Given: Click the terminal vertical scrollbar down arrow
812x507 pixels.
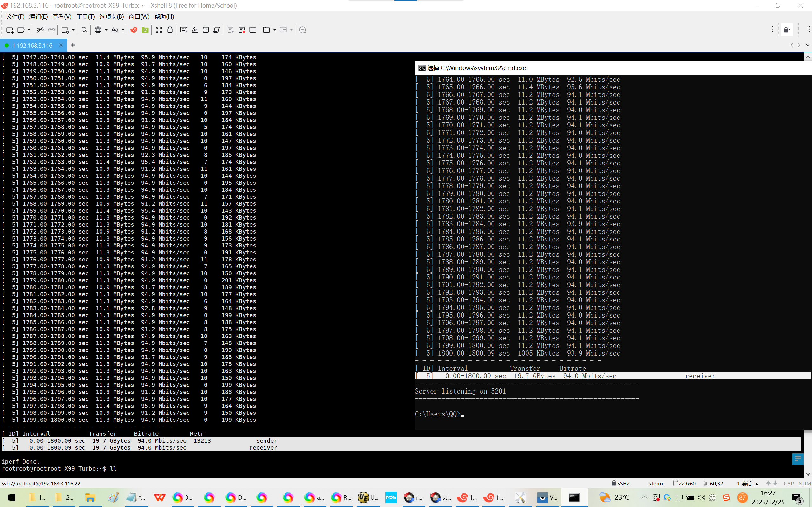Looking at the screenshot, I should [808, 474].
